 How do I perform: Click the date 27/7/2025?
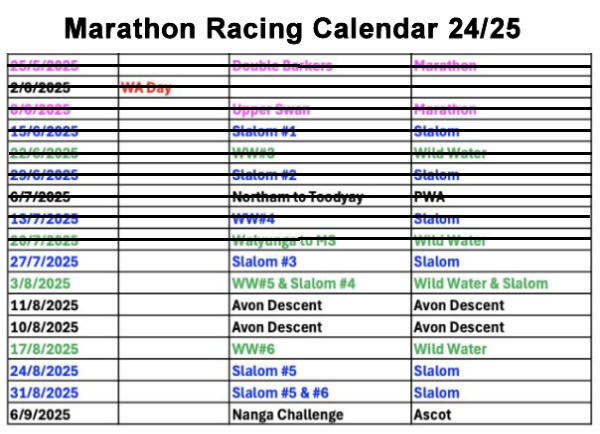coord(45,262)
